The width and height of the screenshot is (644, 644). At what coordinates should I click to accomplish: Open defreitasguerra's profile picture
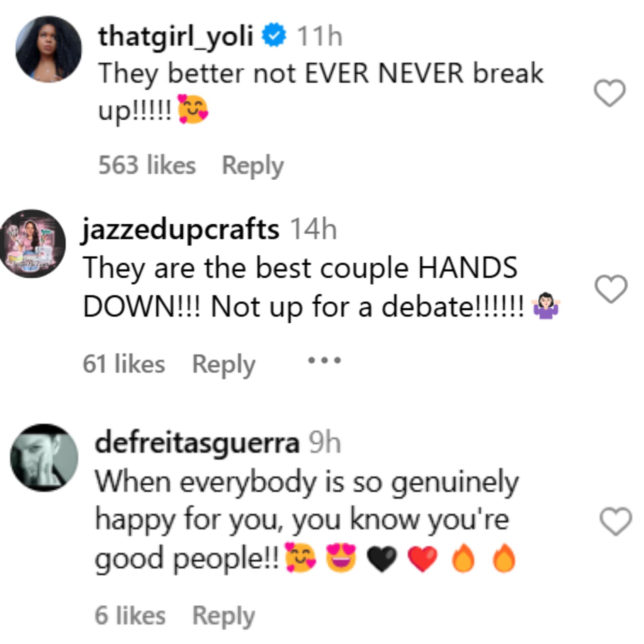(x=44, y=458)
